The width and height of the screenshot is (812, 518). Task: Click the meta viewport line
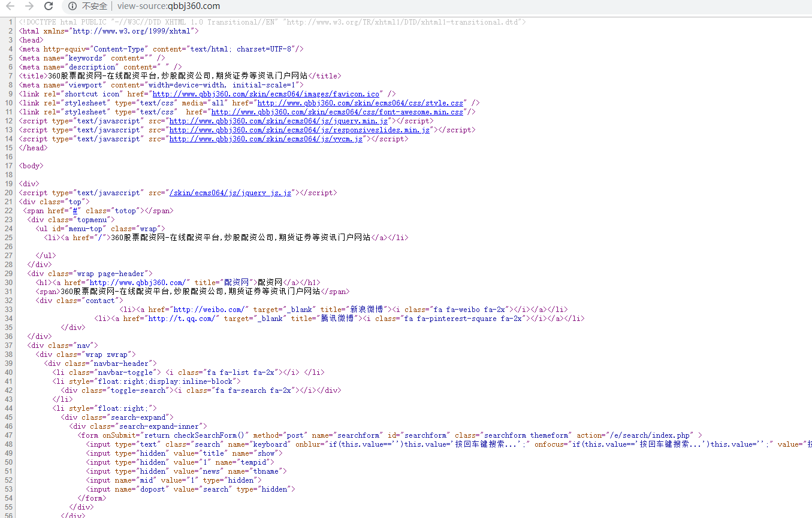[161, 85]
